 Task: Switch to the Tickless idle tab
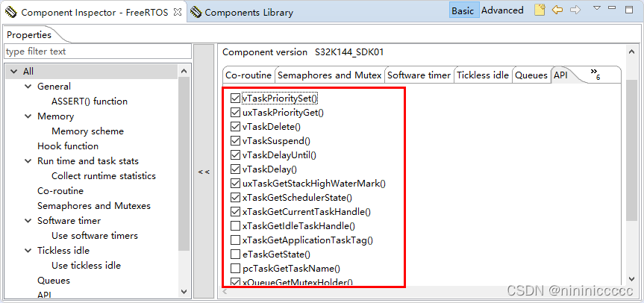(483, 75)
